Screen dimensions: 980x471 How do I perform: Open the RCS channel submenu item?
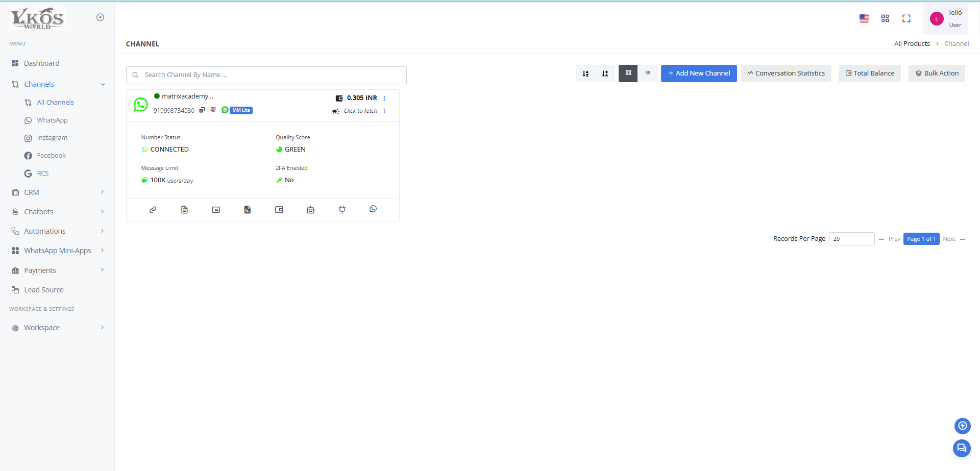[x=43, y=173]
